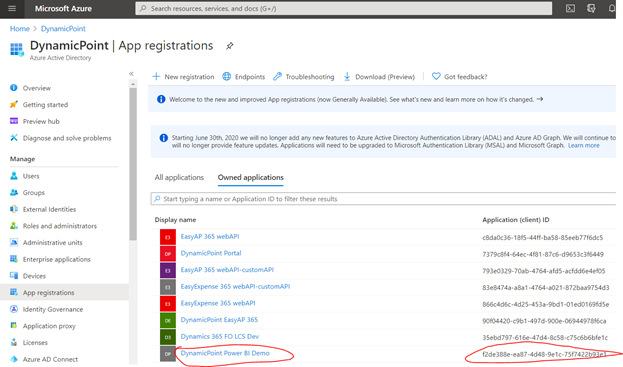This screenshot has width=623, height=367.
Task: Click the Getting started rocket icon
Action: point(14,104)
